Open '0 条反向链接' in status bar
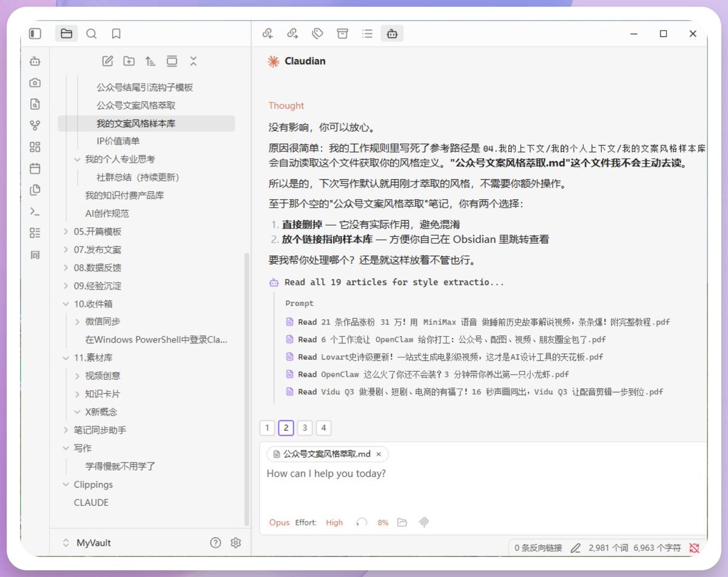Screen dimensions: 728x577 [x=538, y=548]
